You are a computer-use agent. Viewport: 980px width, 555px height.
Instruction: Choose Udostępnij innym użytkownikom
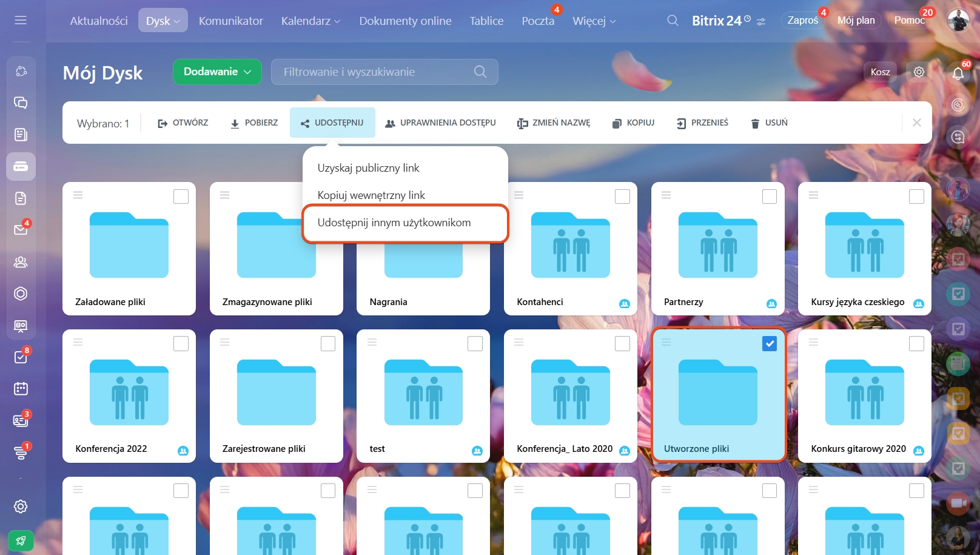(x=405, y=223)
